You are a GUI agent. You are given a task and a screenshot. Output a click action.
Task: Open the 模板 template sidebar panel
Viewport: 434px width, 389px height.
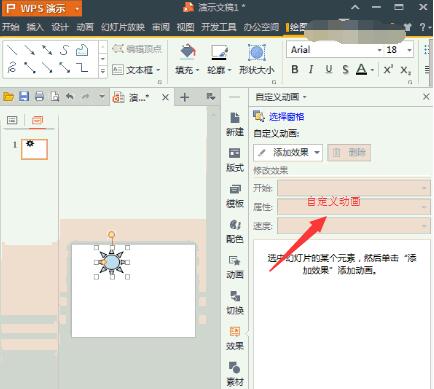(x=235, y=196)
